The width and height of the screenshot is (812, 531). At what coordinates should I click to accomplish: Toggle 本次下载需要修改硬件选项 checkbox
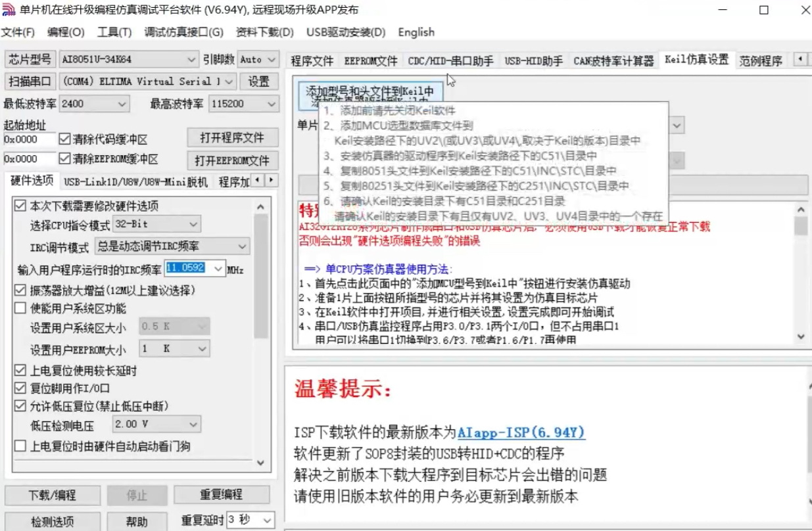pos(20,206)
